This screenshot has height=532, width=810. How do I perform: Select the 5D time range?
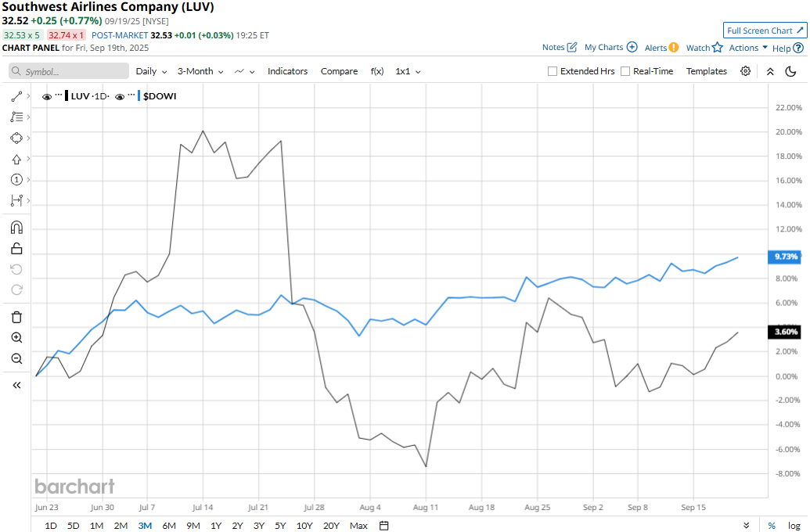point(74,525)
